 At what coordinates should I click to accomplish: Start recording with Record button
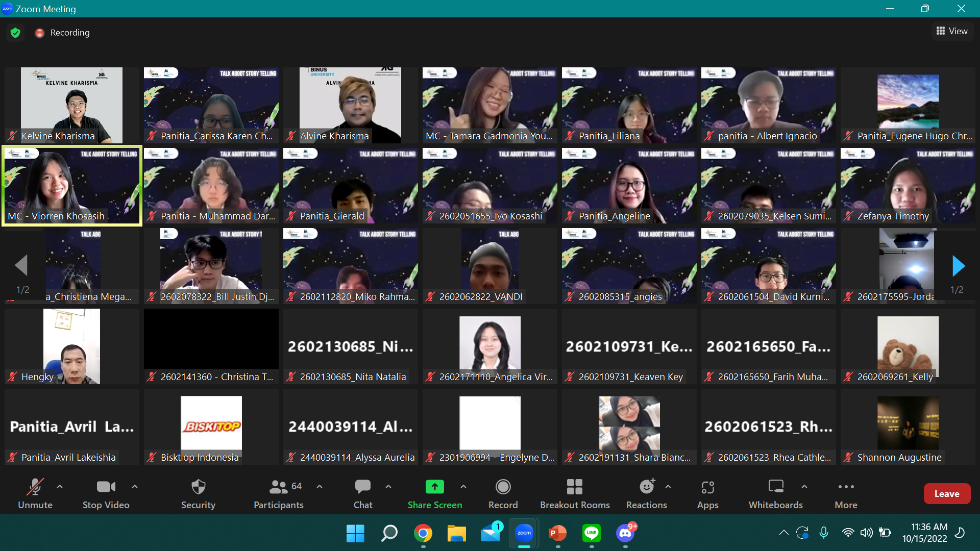click(x=503, y=493)
